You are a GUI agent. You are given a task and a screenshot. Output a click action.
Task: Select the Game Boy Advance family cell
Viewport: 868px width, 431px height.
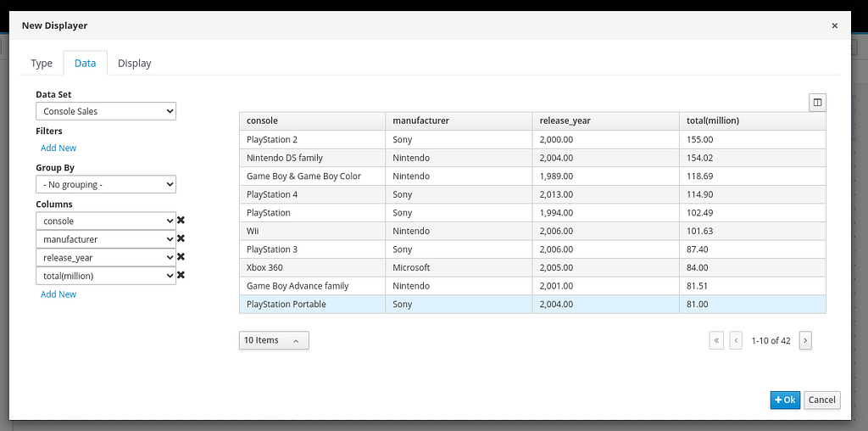312,286
